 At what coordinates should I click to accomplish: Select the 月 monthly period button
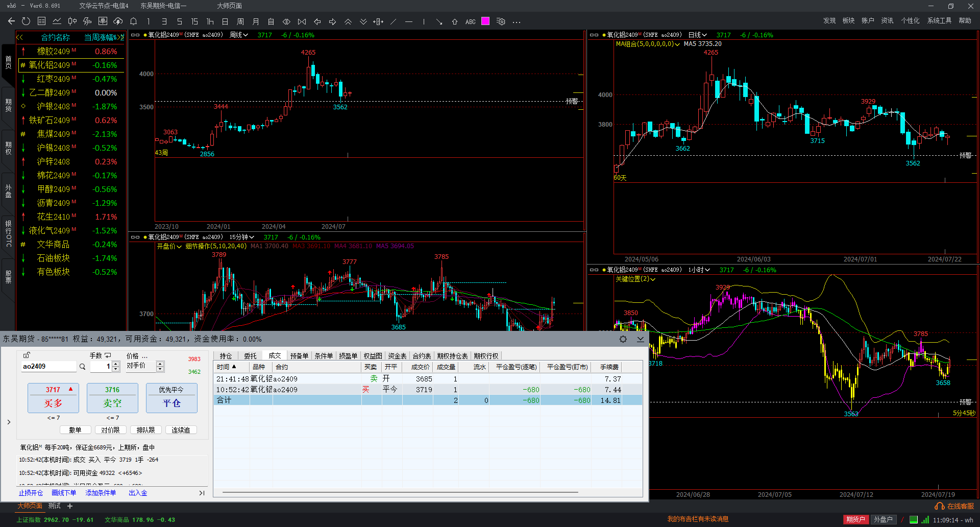(x=256, y=21)
